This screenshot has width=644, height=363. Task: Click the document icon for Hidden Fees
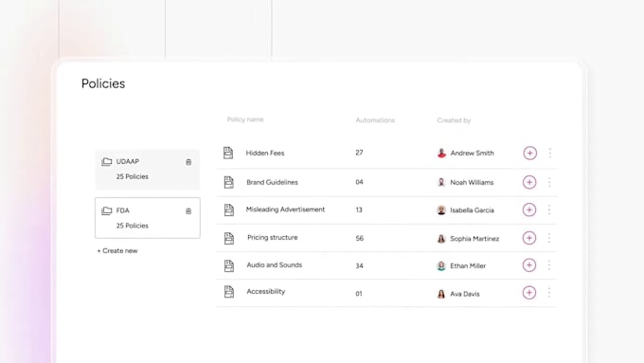click(x=228, y=153)
